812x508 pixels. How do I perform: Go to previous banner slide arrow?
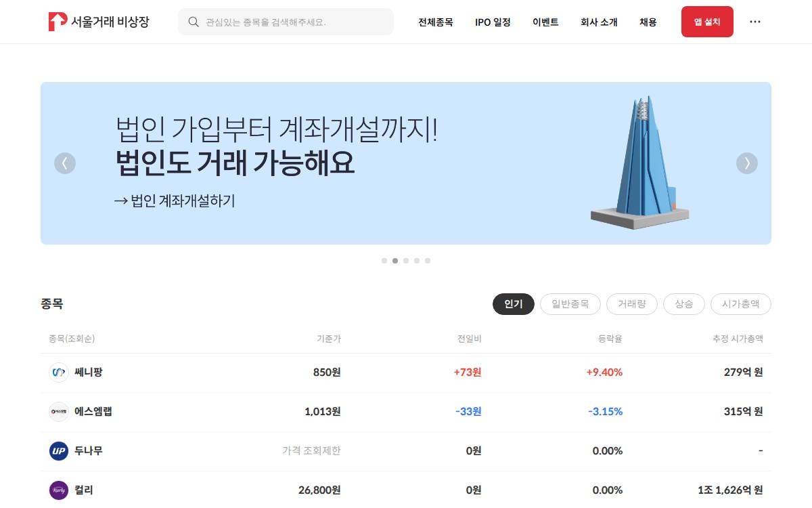(65, 163)
